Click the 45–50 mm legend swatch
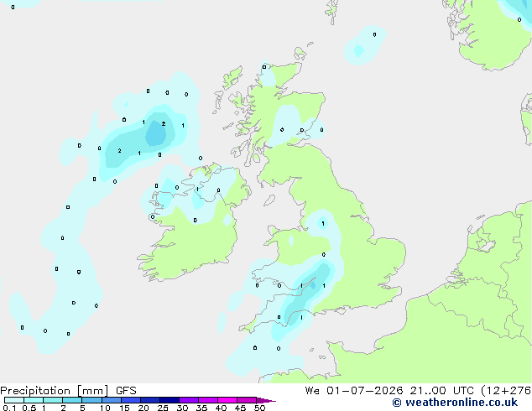The width and height of the screenshot is (532, 411). point(247,400)
